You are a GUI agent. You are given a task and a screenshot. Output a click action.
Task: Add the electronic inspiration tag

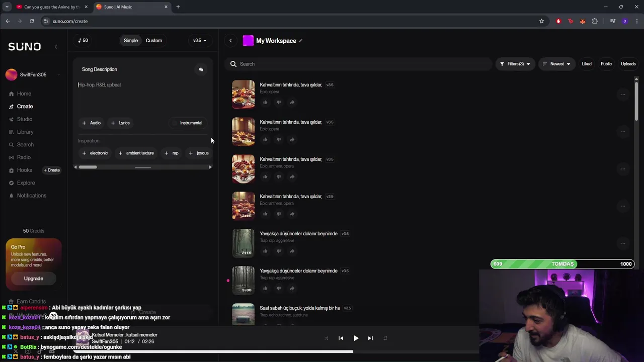(95, 153)
